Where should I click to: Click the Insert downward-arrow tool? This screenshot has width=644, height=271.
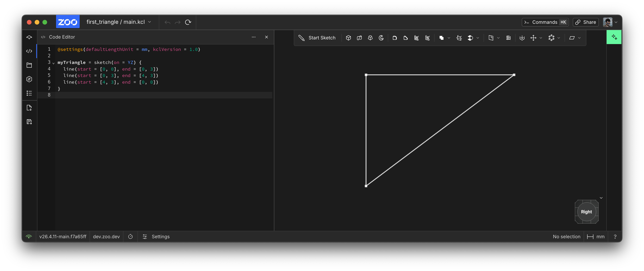coord(522,38)
